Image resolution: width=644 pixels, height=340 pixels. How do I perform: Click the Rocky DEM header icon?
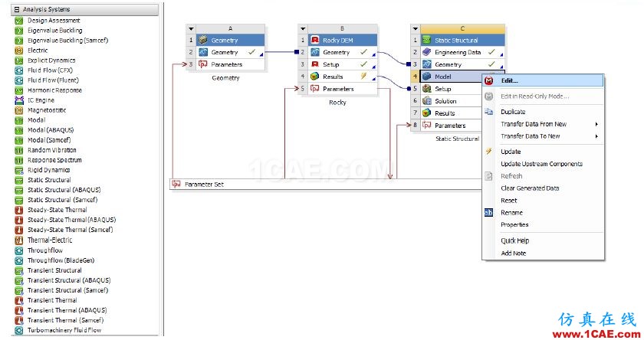[315, 40]
